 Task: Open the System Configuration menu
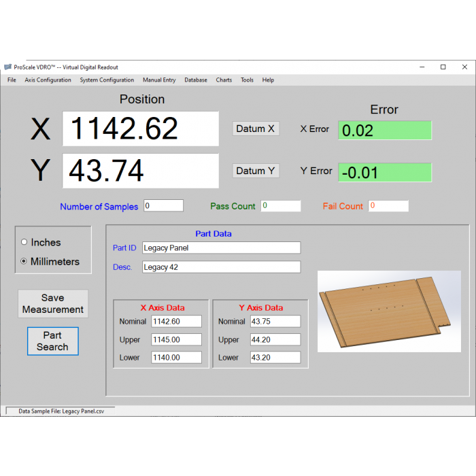(x=107, y=80)
